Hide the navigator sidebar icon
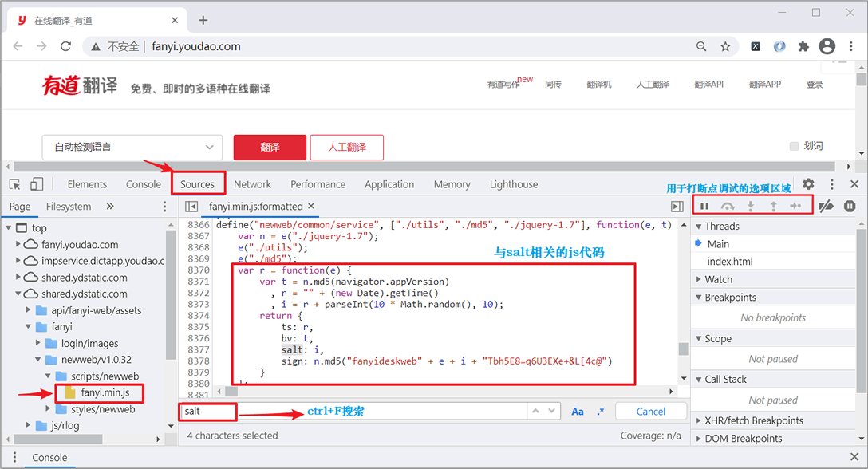Image resolution: width=868 pixels, height=469 pixels. 191,207
